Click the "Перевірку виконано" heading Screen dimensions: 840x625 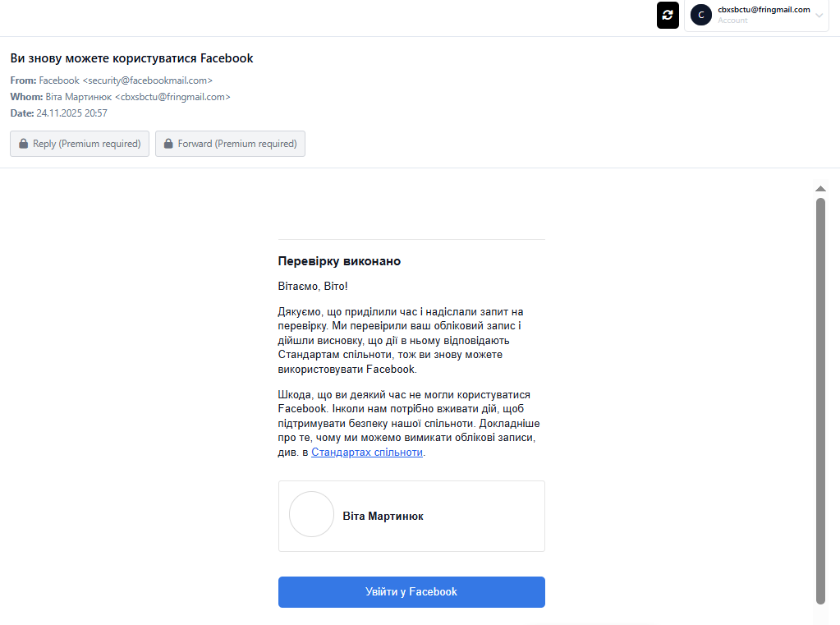click(339, 261)
